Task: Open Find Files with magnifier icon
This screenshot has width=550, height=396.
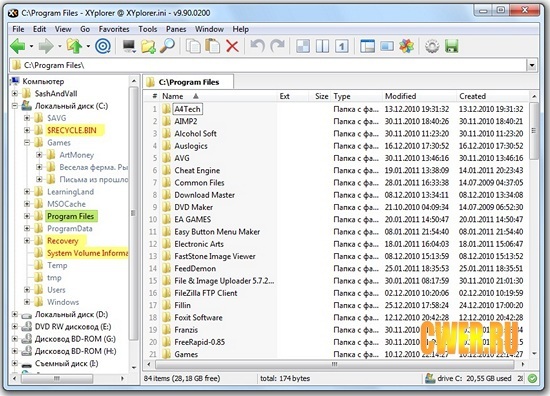Action: point(167,46)
